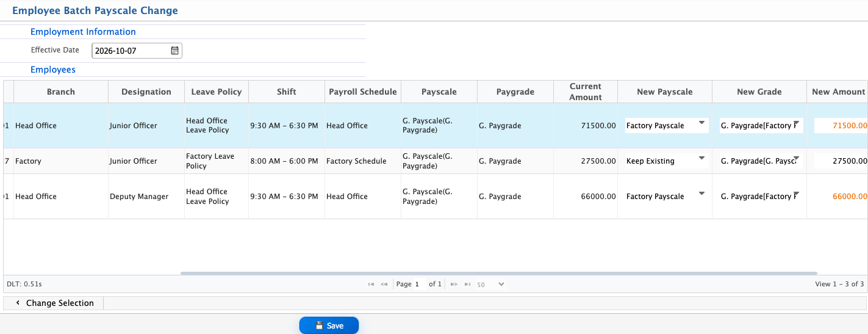Click the DLT: 0.51s status text
Viewport: 868px width, 334px height.
[24, 284]
